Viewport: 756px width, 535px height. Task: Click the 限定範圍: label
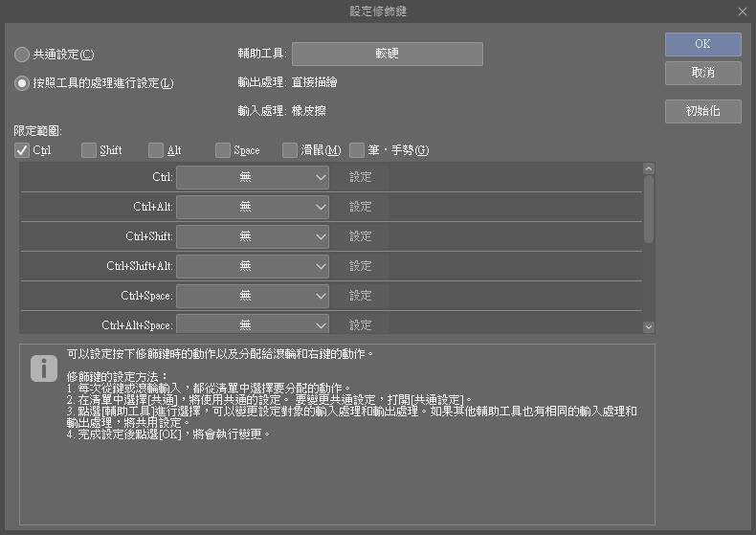[x=38, y=130]
